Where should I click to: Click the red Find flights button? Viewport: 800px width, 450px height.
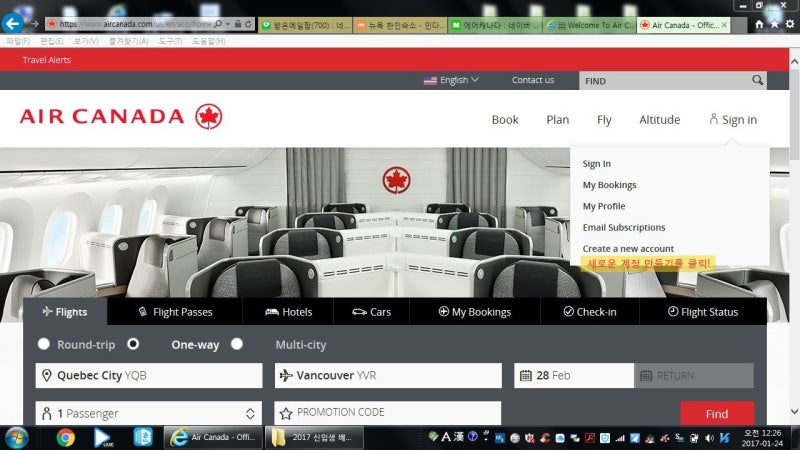pos(717,413)
